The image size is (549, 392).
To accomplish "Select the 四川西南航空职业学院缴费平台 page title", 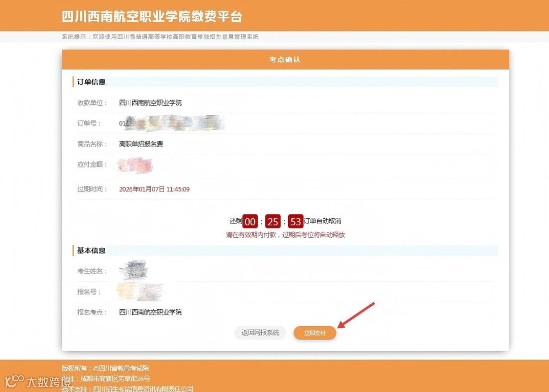I will pyautogui.click(x=152, y=16).
